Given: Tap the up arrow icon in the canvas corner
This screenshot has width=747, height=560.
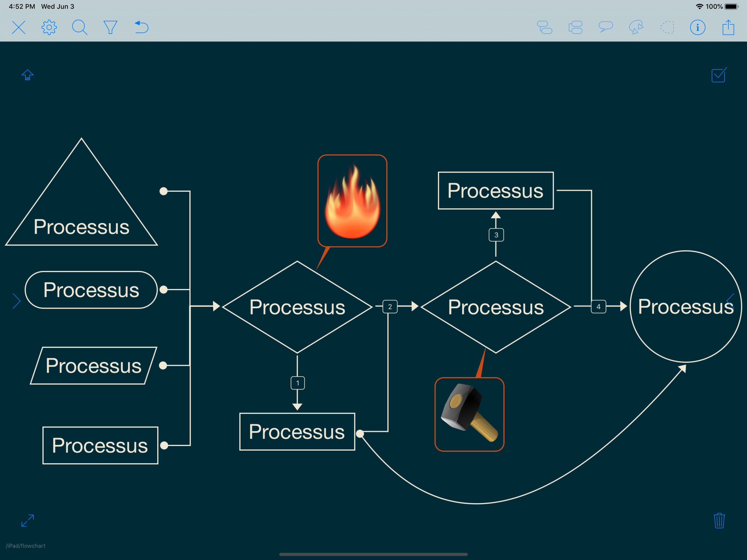Looking at the screenshot, I should (x=27, y=75).
